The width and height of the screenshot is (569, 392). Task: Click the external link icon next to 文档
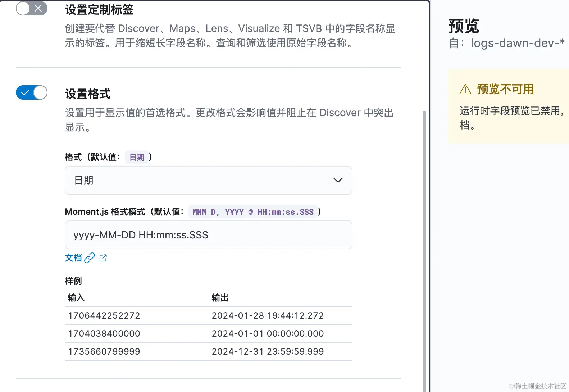(x=103, y=258)
